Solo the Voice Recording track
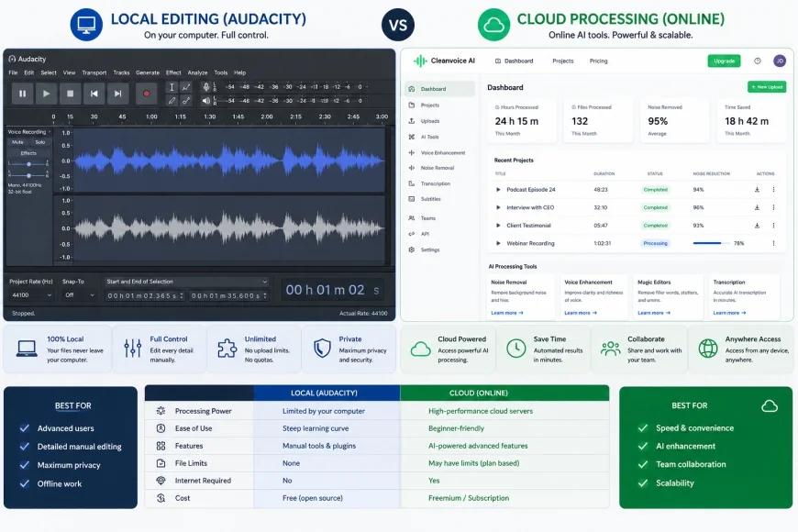Screen dimensions: 798x532 pos(40,142)
